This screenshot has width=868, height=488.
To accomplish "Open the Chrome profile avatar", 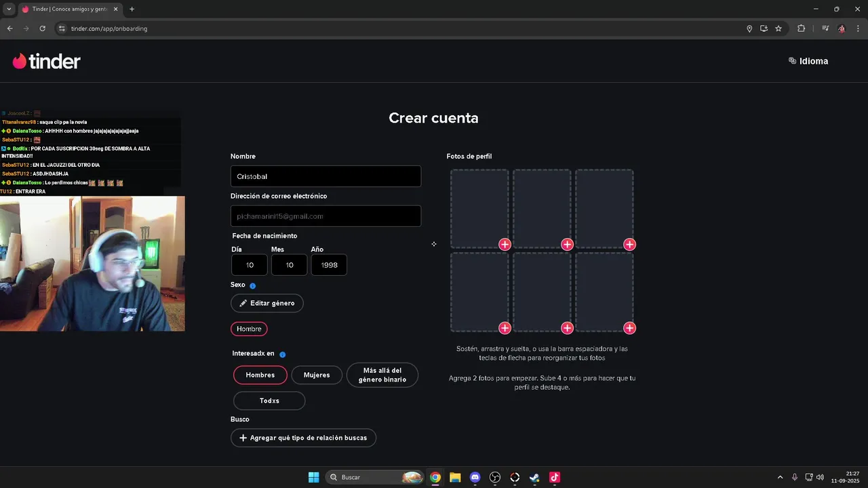I will [x=842, y=28].
